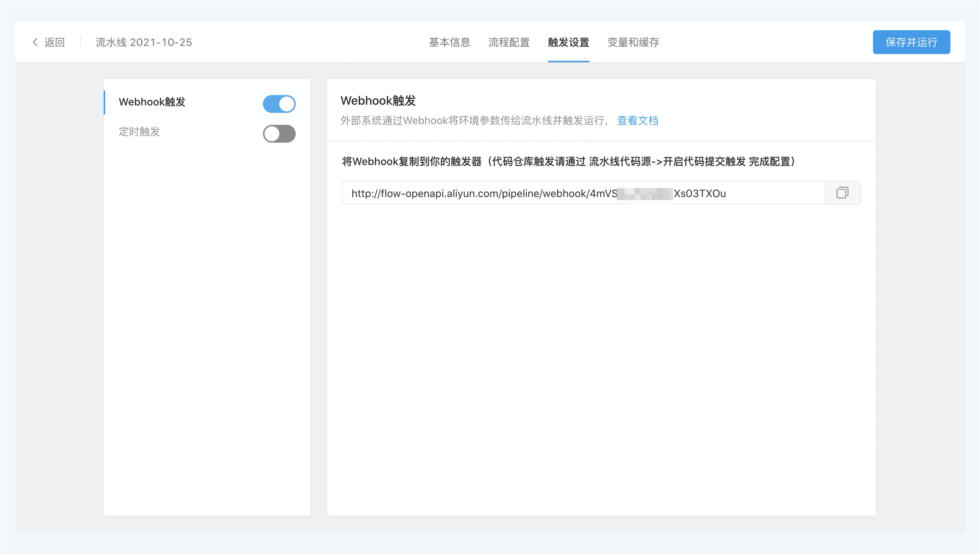Click the 将Webhook复制到你的触发器 instruction text
The width and height of the screenshot is (980, 555).
pyautogui.click(x=568, y=162)
